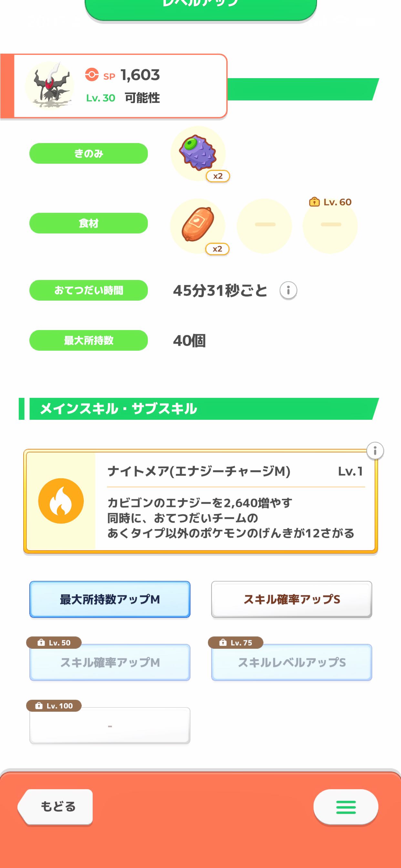The height and width of the screenshot is (868, 401).
Task: Select the 最大所持数アップM sub skill
Action: [110, 599]
